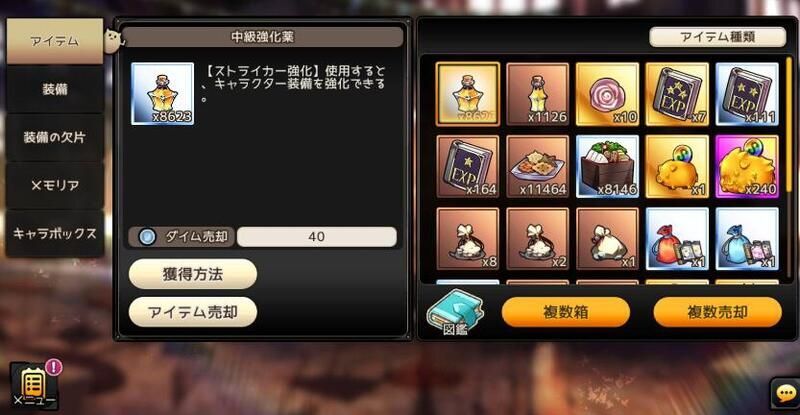The image size is (800, 415).
Task: Switch to the 装備の欠片 tab
Action: click(x=55, y=137)
